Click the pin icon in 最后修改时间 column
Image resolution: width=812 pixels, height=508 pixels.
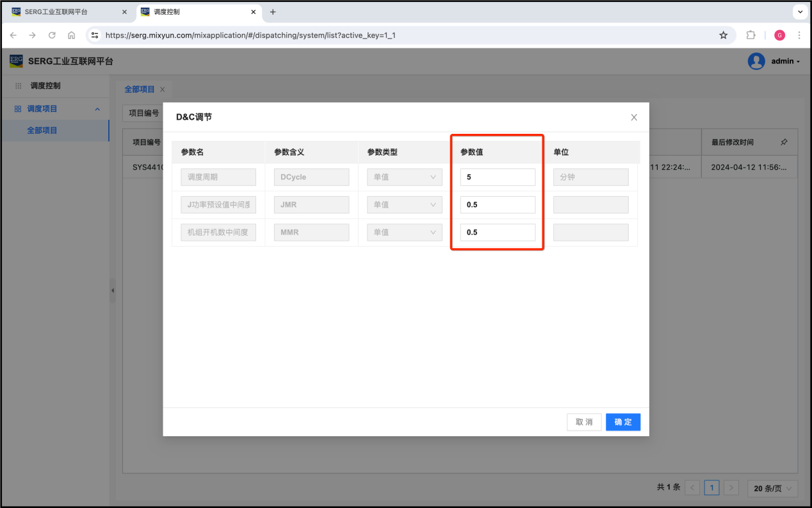[784, 142]
